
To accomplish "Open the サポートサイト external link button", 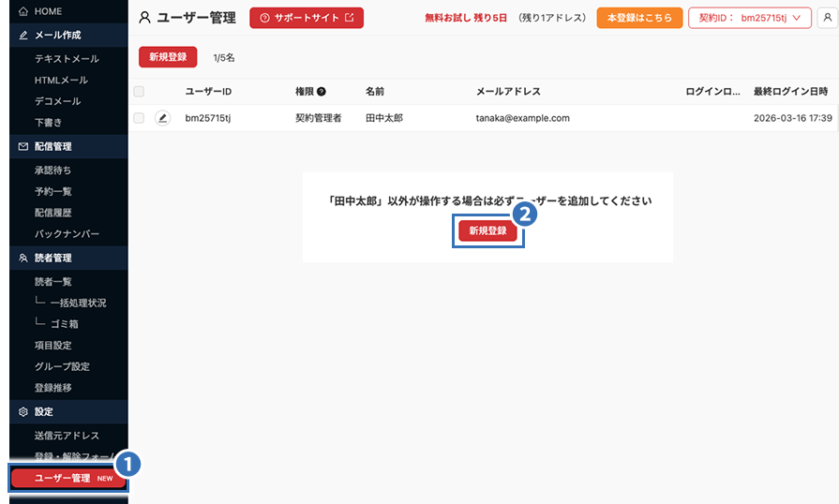I will click(307, 18).
